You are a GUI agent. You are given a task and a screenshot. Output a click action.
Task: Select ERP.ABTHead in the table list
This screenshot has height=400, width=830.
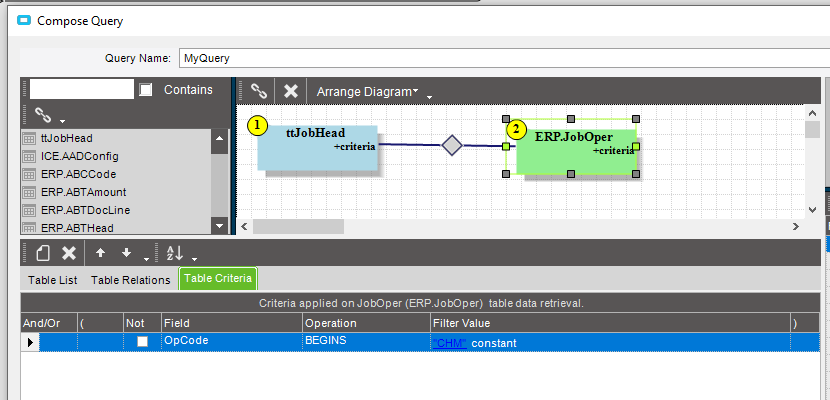click(77, 228)
